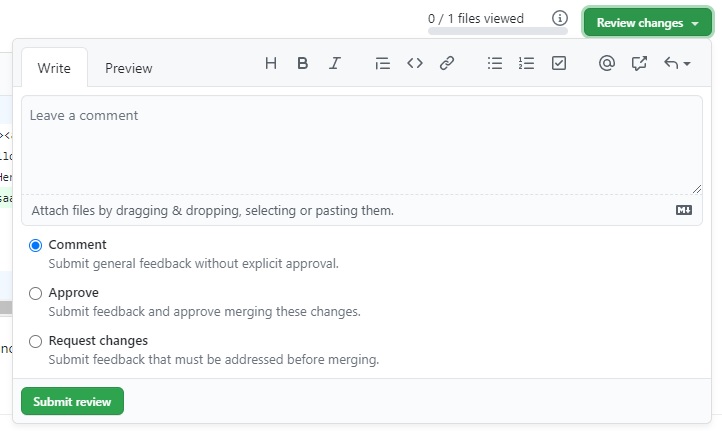
Task: Insert a heading with the H icon
Action: coord(271,63)
